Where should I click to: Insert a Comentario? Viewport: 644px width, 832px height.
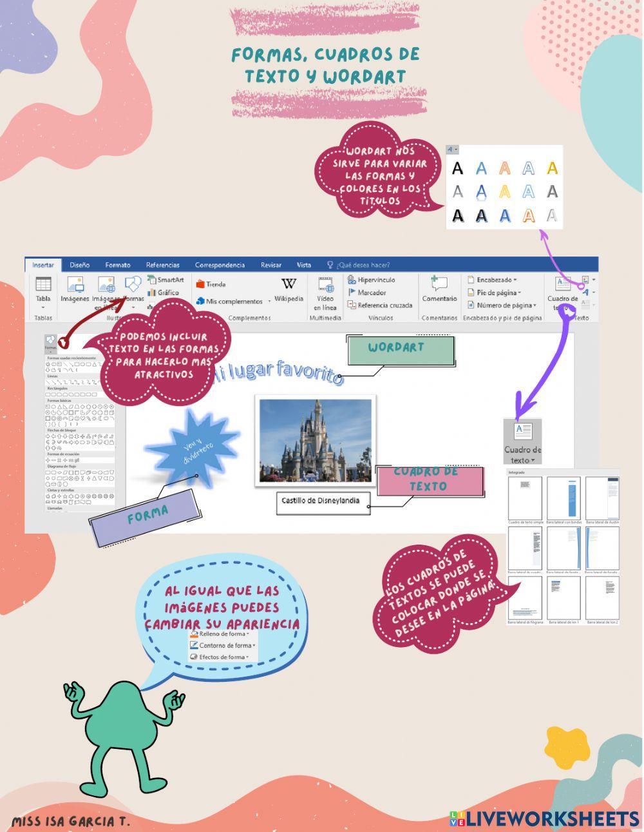[440, 290]
